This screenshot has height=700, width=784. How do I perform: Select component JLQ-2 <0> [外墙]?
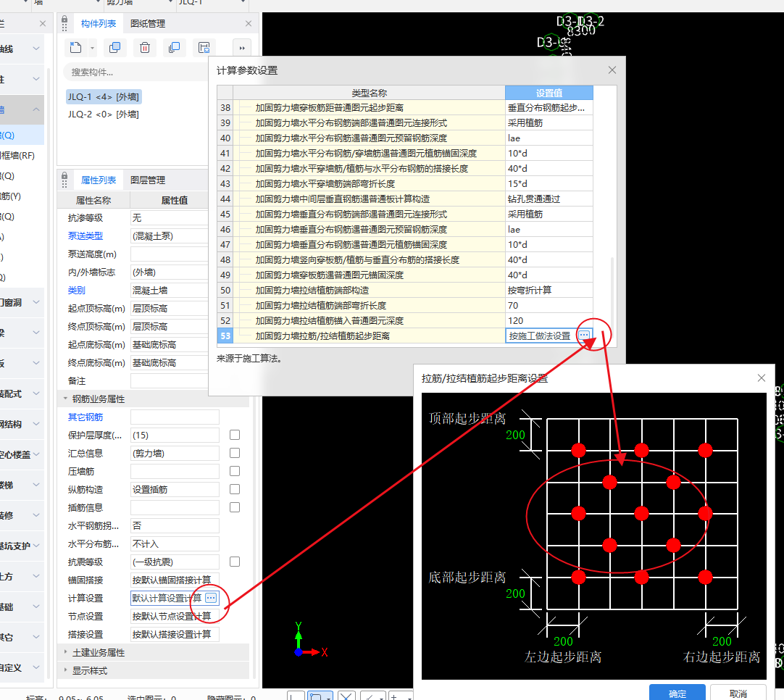tap(104, 114)
